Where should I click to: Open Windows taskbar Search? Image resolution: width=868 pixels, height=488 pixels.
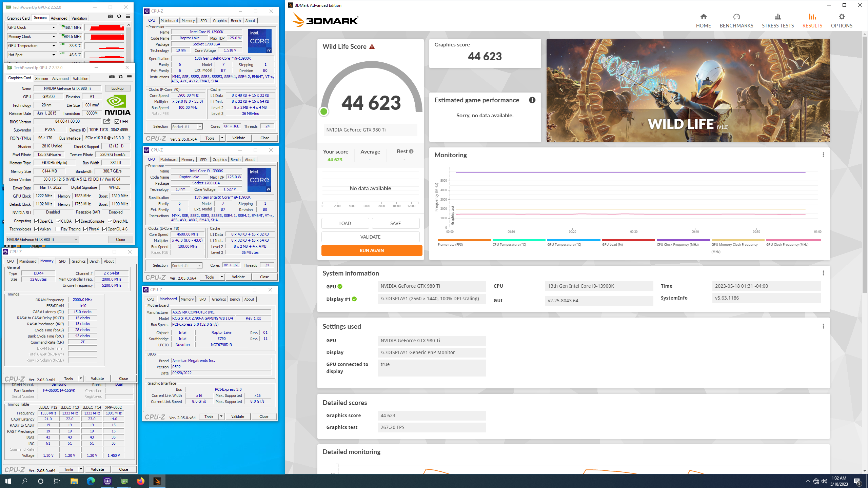[x=24, y=481]
